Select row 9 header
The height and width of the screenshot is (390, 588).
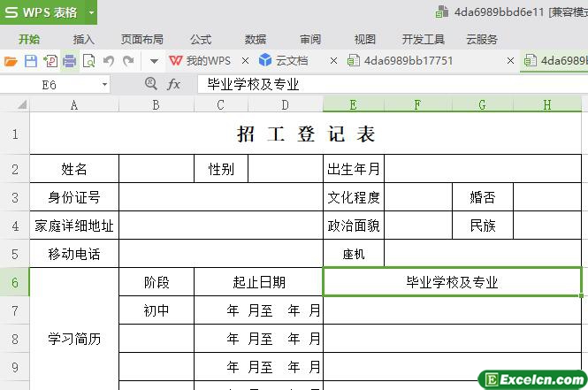coord(15,367)
